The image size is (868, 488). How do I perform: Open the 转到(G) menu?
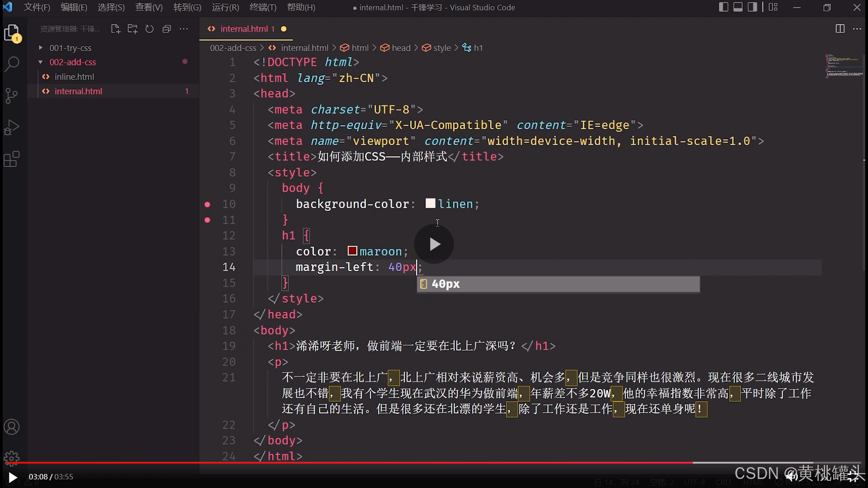pos(187,7)
